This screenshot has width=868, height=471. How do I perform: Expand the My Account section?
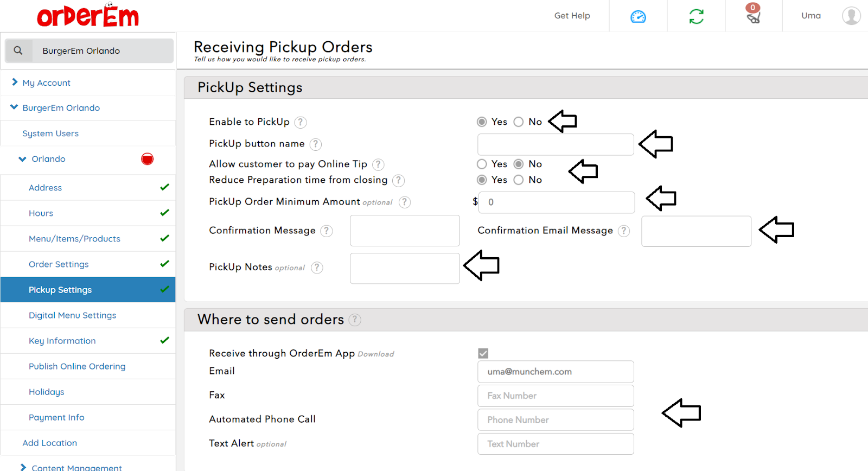pyautogui.click(x=46, y=83)
